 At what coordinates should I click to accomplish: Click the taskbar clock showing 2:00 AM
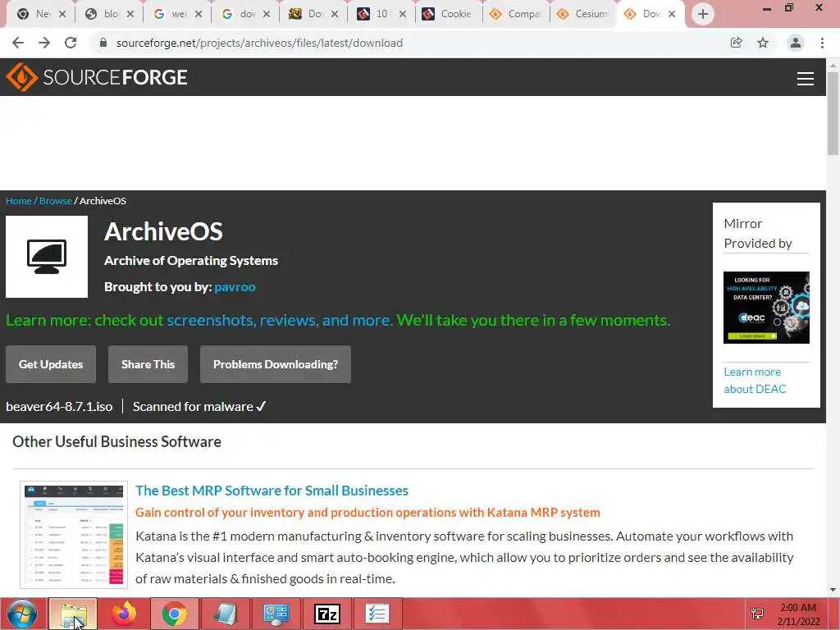[798, 614]
